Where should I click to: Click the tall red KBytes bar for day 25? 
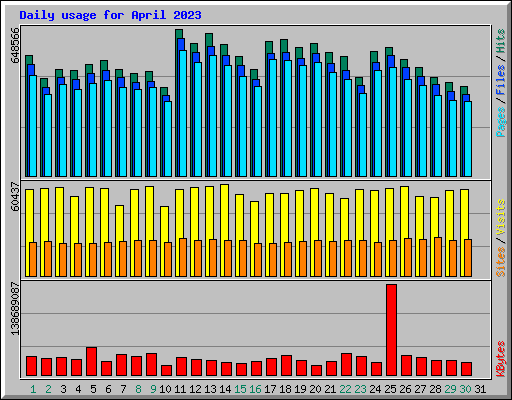391,330
